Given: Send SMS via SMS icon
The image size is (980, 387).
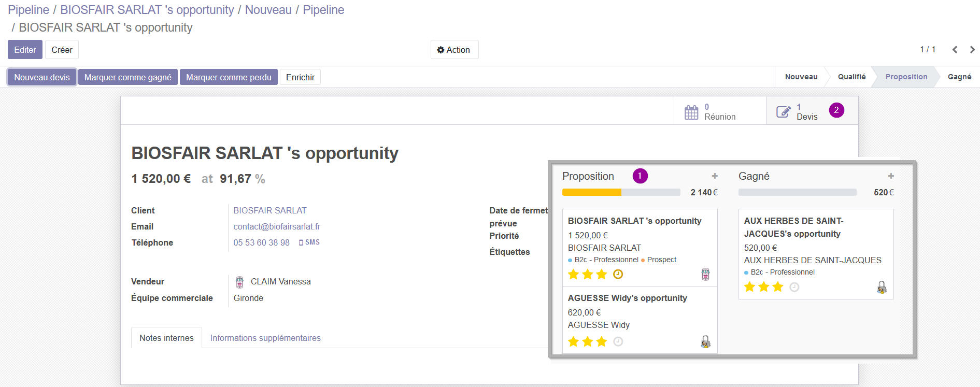Looking at the screenshot, I should [x=309, y=242].
